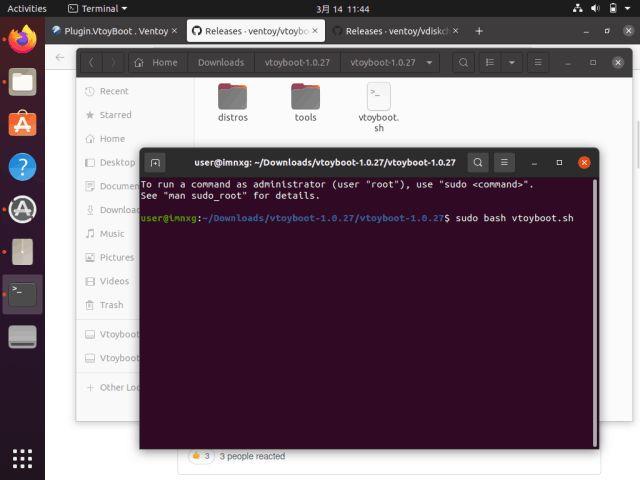Open Other Locations in Files sidebar
Image resolution: width=640 pixels, height=480 pixels.
(x=113, y=387)
